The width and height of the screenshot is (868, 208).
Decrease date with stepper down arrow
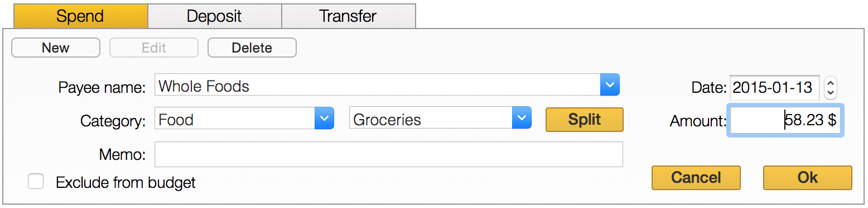831,93
